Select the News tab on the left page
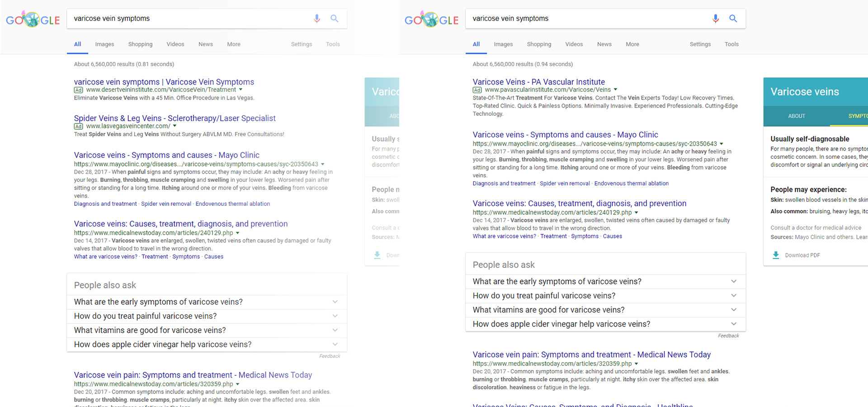Image resolution: width=868 pixels, height=407 pixels. (x=206, y=44)
